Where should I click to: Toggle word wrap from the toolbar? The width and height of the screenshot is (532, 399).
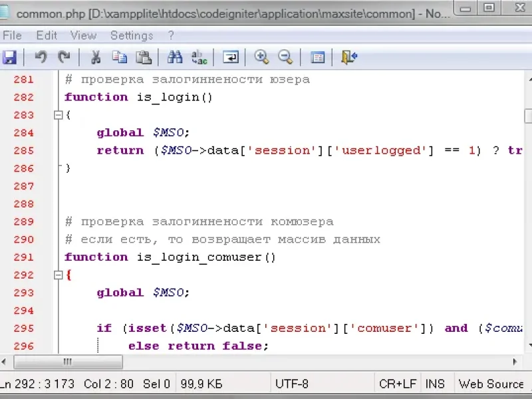(231, 58)
